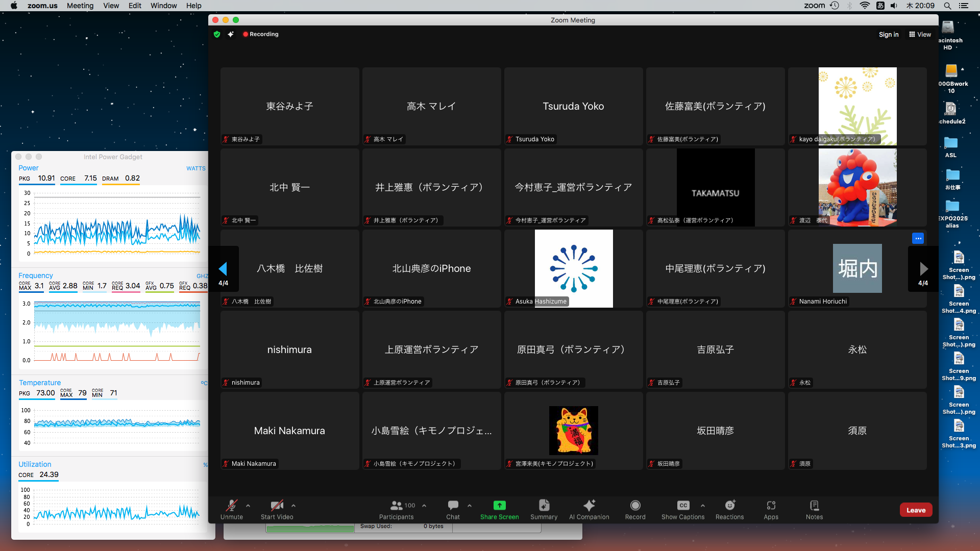Click Sign in link
This screenshot has width=980, height=551.
pos(888,34)
